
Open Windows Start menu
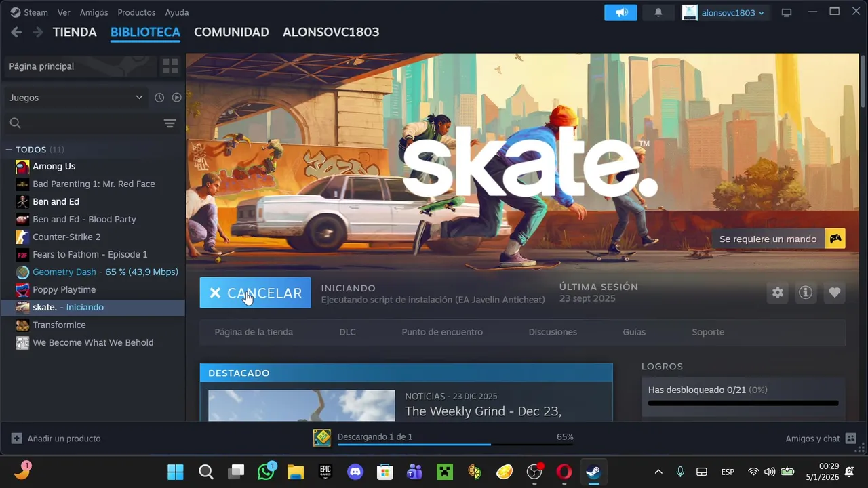(x=176, y=472)
